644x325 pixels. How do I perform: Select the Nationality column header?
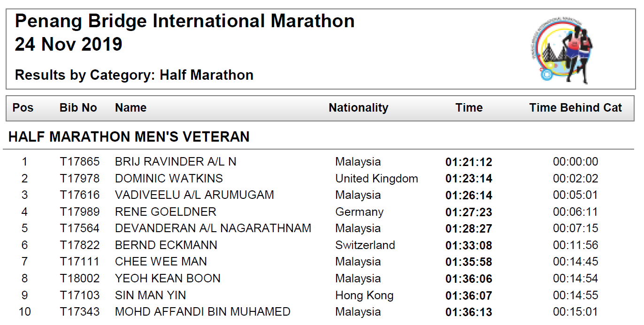click(359, 108)
